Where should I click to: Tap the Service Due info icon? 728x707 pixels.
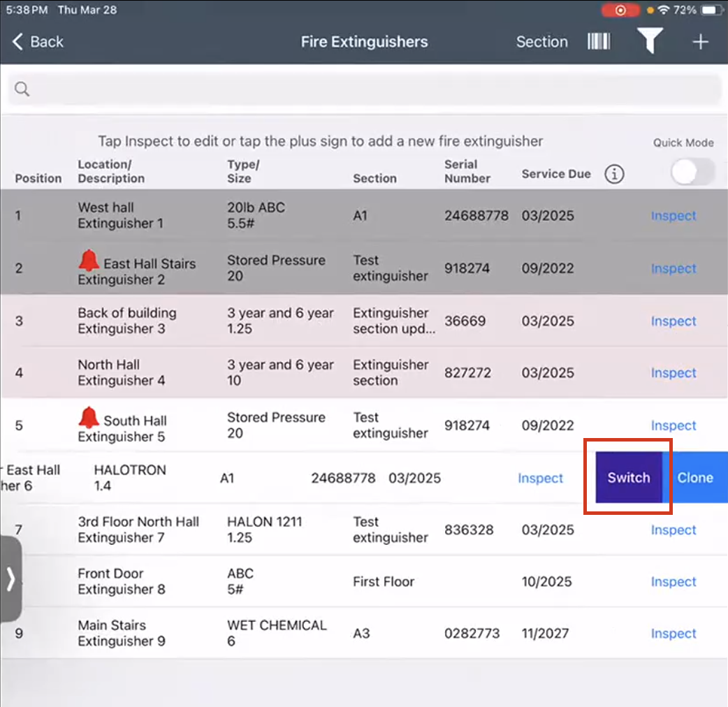click(x=614, y=174)
